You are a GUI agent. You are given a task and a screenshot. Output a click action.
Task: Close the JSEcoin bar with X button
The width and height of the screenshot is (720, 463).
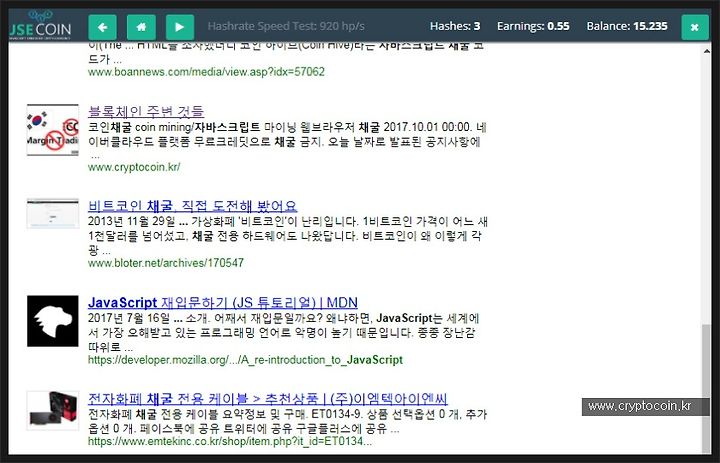click(x=695, y=28)
